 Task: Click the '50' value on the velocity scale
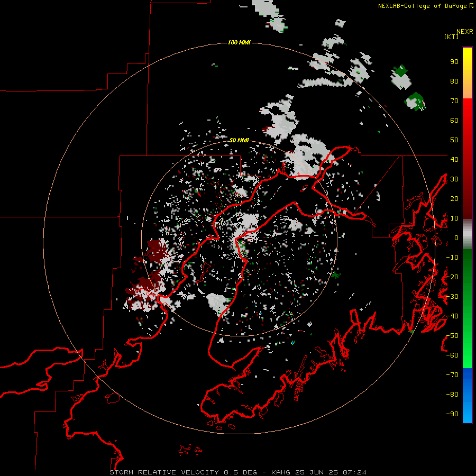tap(454, 140)
